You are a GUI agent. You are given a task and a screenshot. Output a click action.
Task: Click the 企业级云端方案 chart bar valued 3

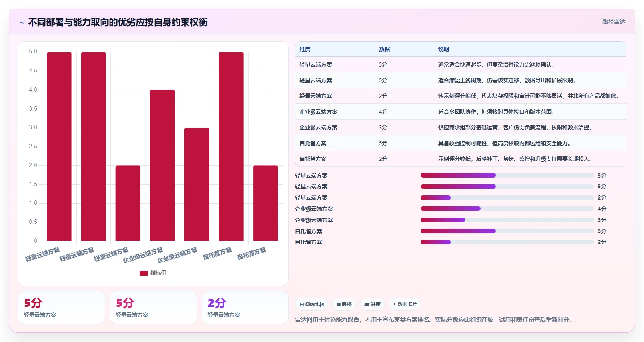pyautogui.click(x=197, y=184)
